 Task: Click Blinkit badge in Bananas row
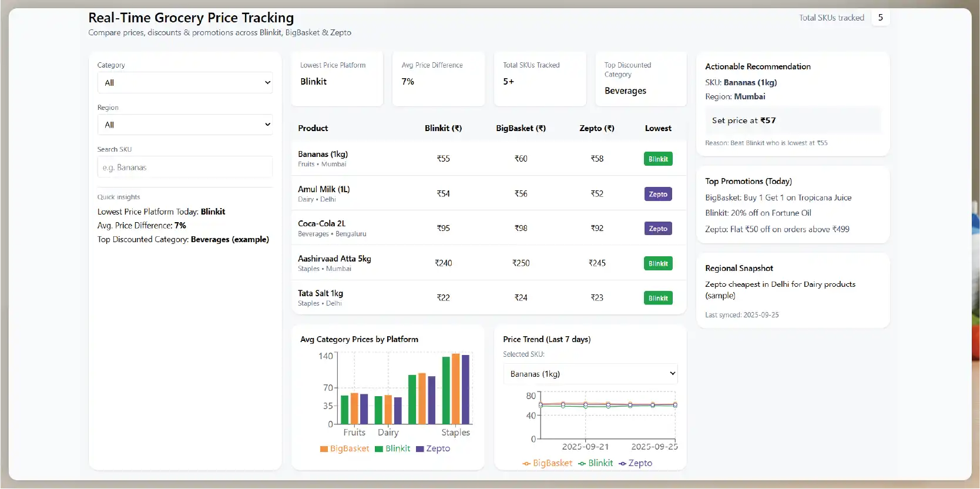click(658, 159)
